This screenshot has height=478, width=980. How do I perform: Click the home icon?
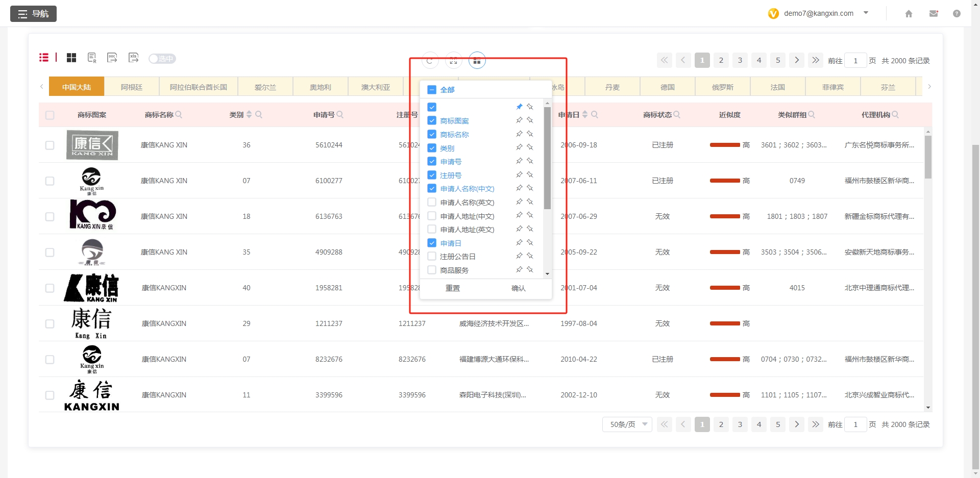(909, 14)
